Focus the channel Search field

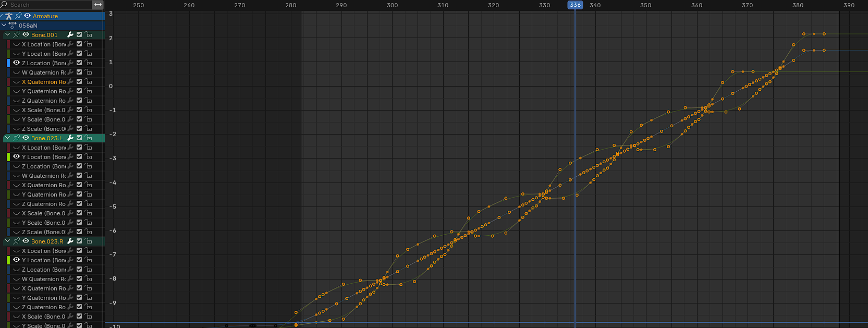pyautogui.click(x=46, y=5)
